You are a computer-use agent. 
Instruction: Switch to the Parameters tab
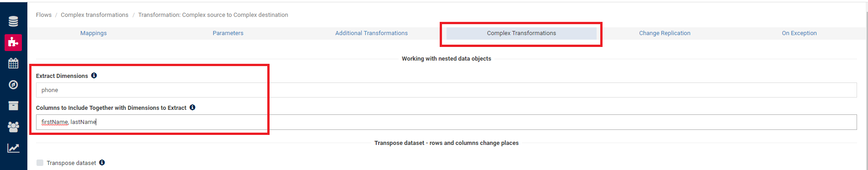[228, 33]
